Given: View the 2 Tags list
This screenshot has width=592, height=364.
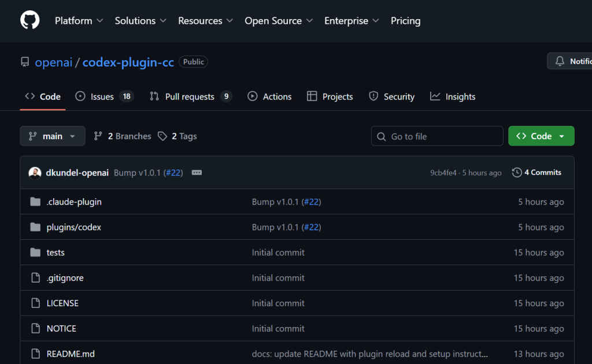Looking at the screenshot, I should tap(178, 136).
